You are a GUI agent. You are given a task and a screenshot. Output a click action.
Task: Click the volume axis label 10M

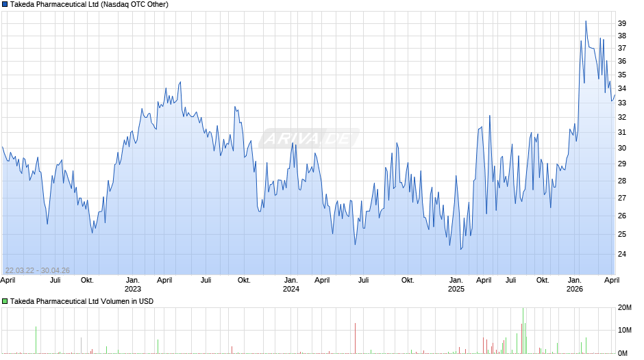(x=624, y=330)
